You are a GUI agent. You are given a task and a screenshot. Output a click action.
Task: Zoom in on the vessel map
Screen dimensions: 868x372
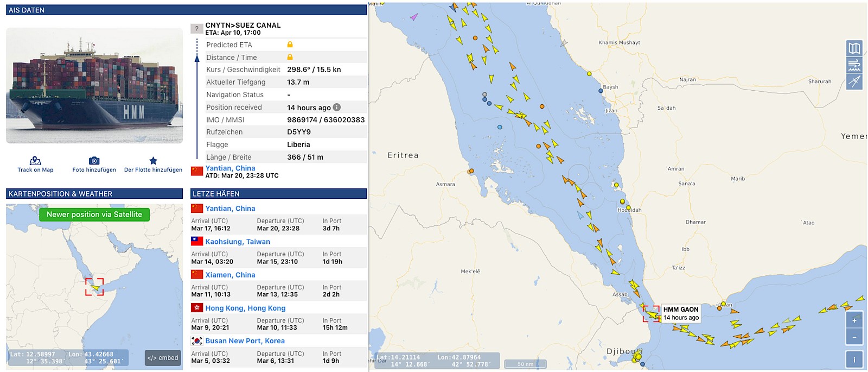point(854,320)
